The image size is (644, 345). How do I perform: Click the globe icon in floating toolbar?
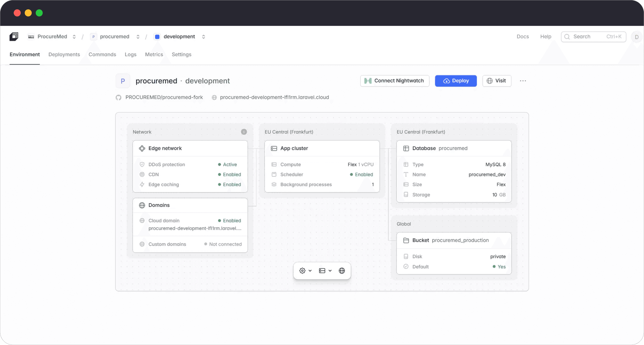(341, 270)
